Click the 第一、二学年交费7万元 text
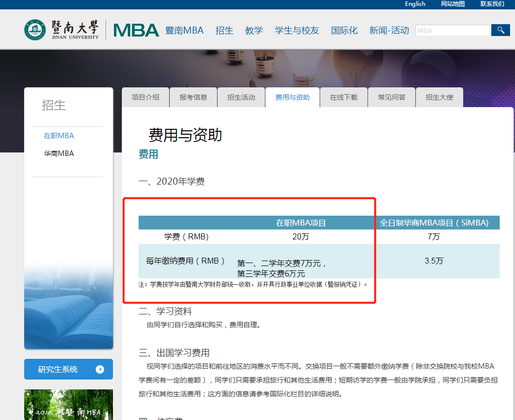The width and height of the screenshot is (515, 420). click(282, 264)
